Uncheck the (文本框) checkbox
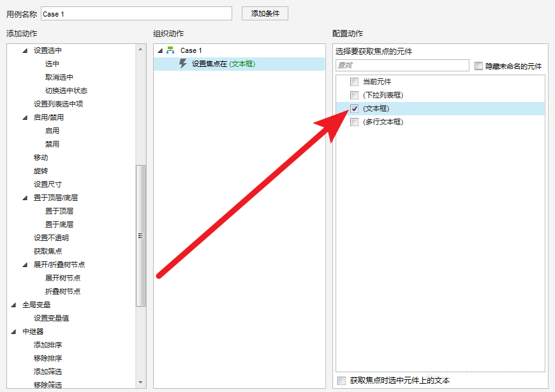555x392 pixels. (355, 108)
